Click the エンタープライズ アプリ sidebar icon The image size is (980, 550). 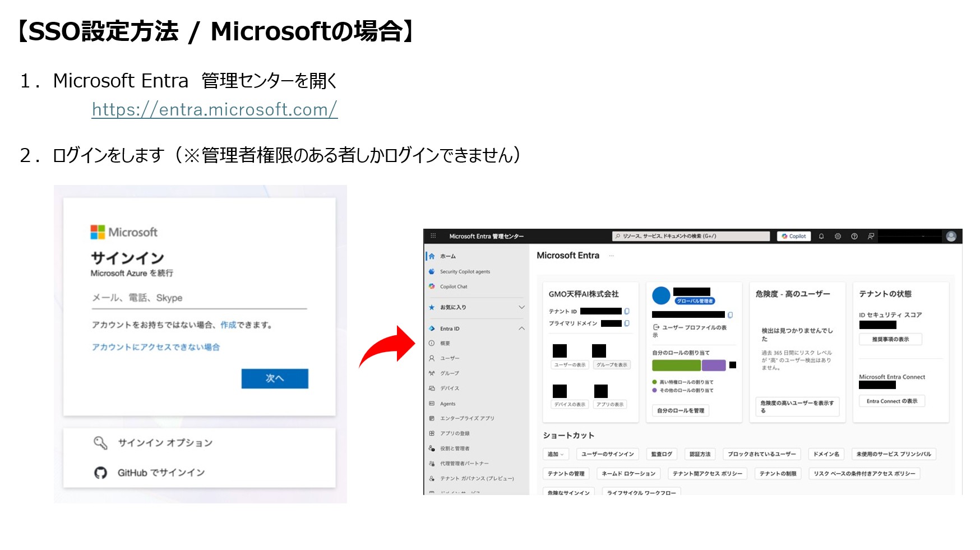432,418
